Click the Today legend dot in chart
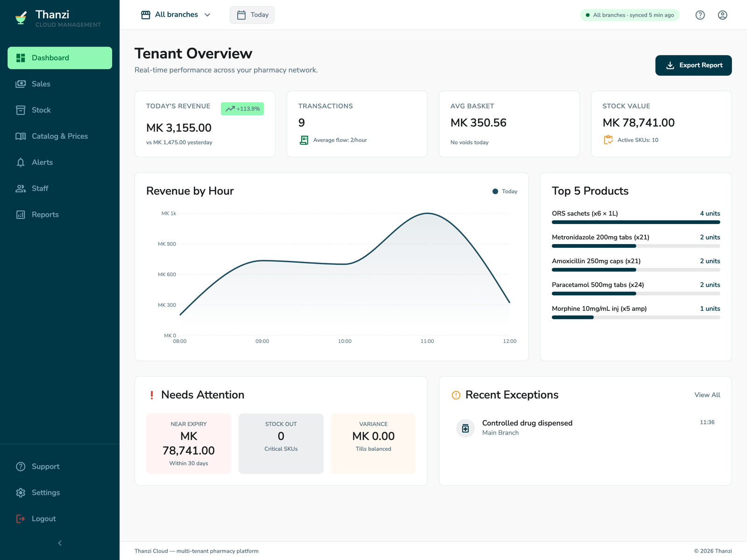Viewport: 747px width, 560px height. (495, 191)
